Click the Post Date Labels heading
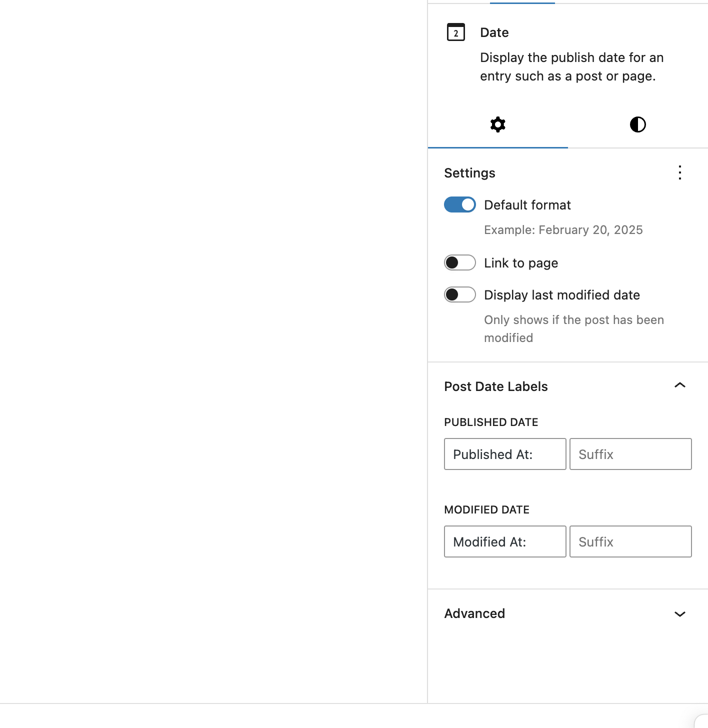Screen dimensions: 708x728 point(496,386)
